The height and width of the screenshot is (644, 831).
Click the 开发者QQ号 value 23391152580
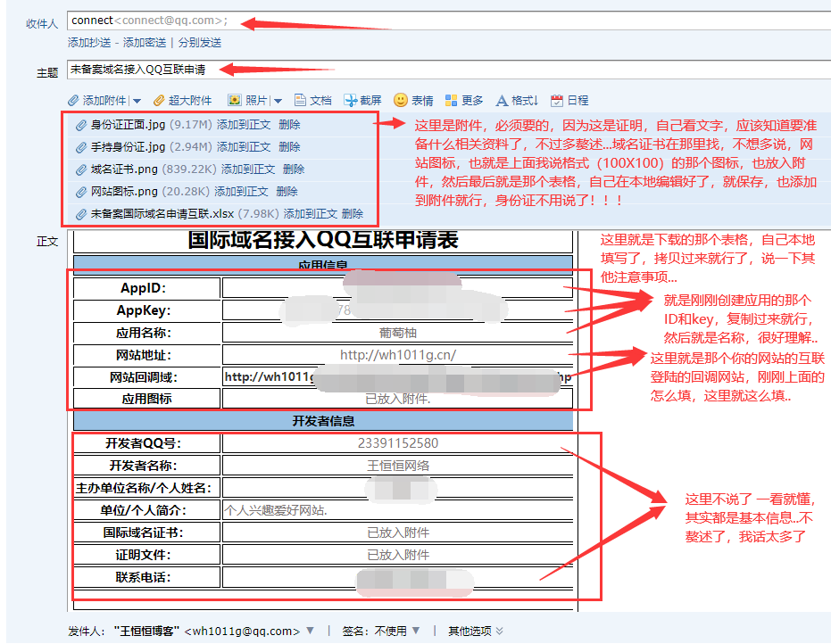tap(398, 443)
